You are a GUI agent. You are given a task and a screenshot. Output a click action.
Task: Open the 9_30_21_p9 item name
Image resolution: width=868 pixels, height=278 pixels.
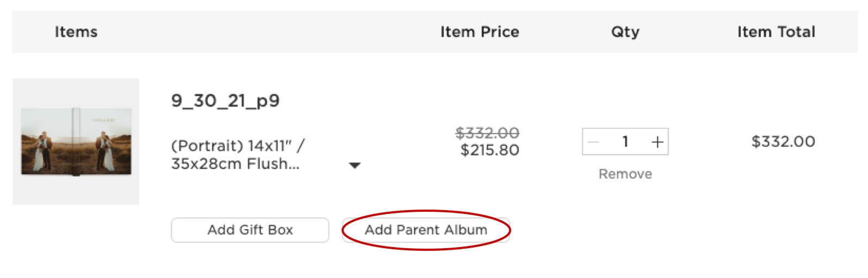[x=225, y=100]
